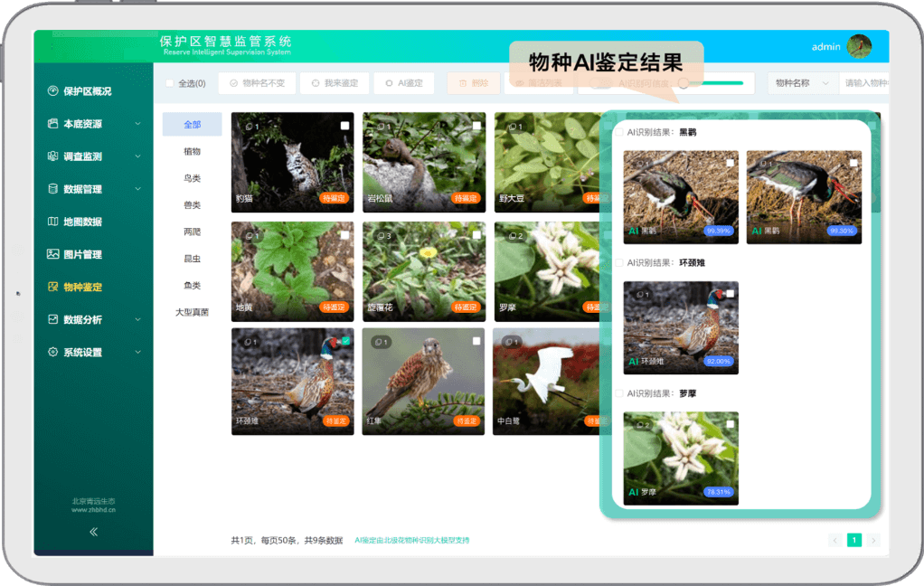Image resolution: width=924 pixels, height=586 pixels.
Task: Click the 物种名不变 button
Action: point(257,83)
